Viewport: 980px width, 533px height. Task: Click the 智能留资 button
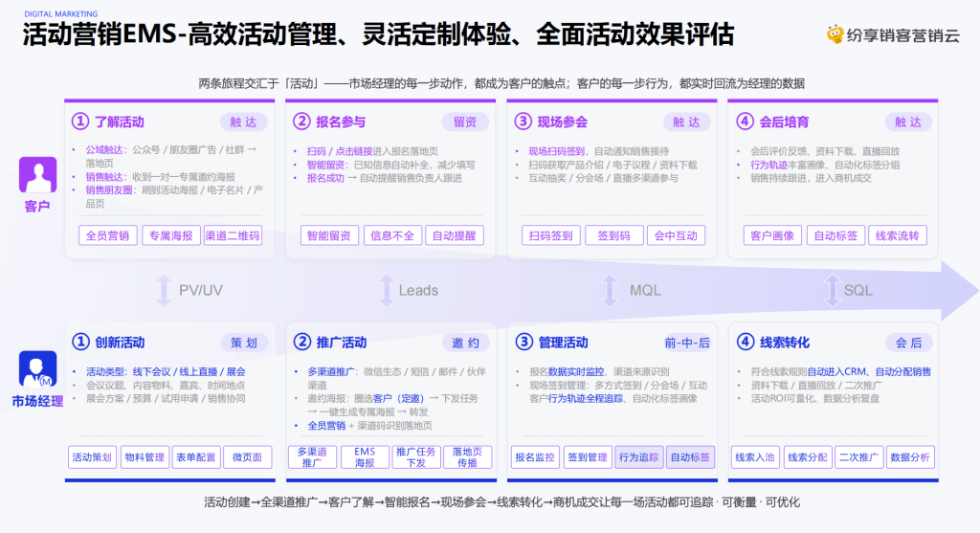pos(329,235)
